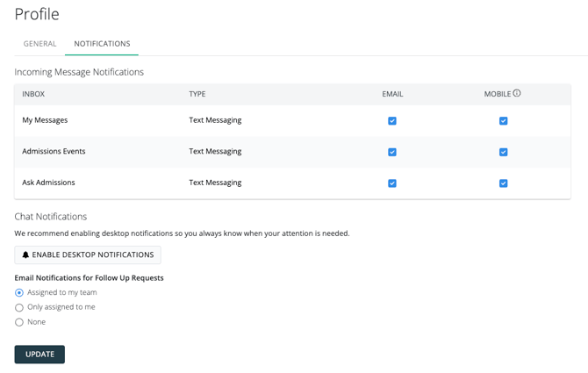Click the Ask Admissions inbox row label
This screenshot has height=373, width=588.
48,183
